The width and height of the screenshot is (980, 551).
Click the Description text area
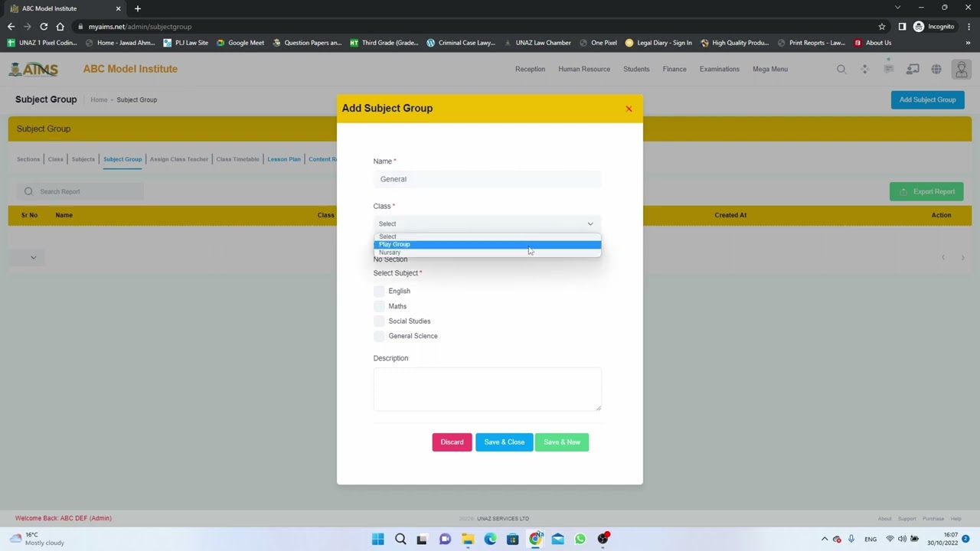pos(487,389)
